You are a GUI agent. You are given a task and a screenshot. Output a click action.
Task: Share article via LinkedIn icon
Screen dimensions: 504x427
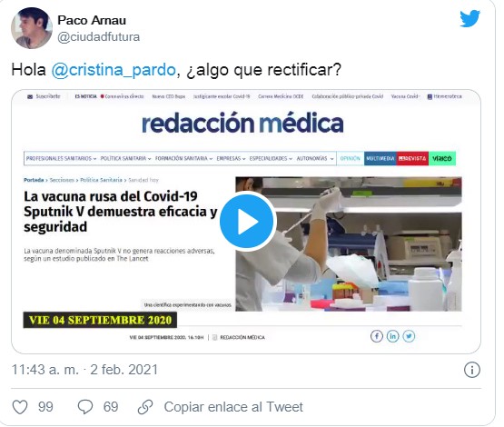(392, 336)
